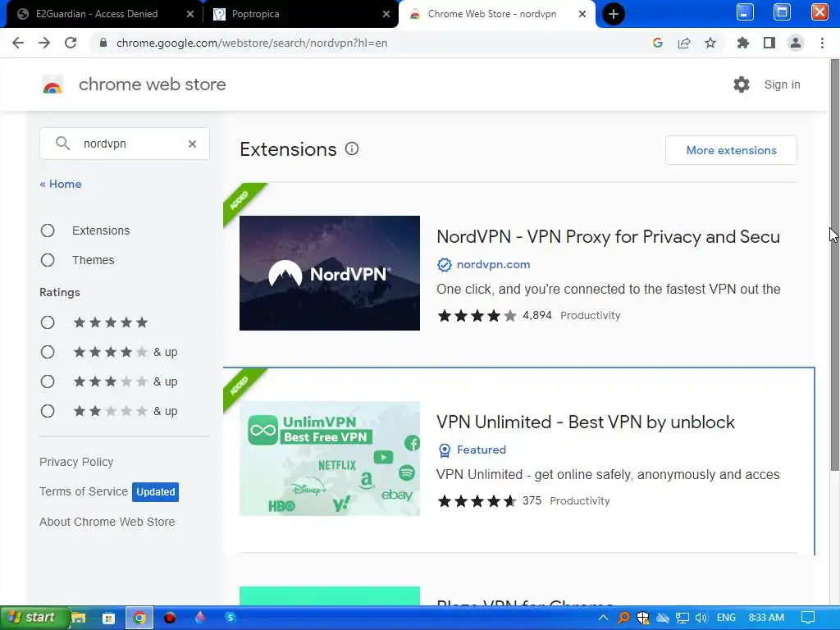Image resolution: width=840 pixels, height=630 pixels.
Task: Filter by five star rating
Action: (48, 322)
